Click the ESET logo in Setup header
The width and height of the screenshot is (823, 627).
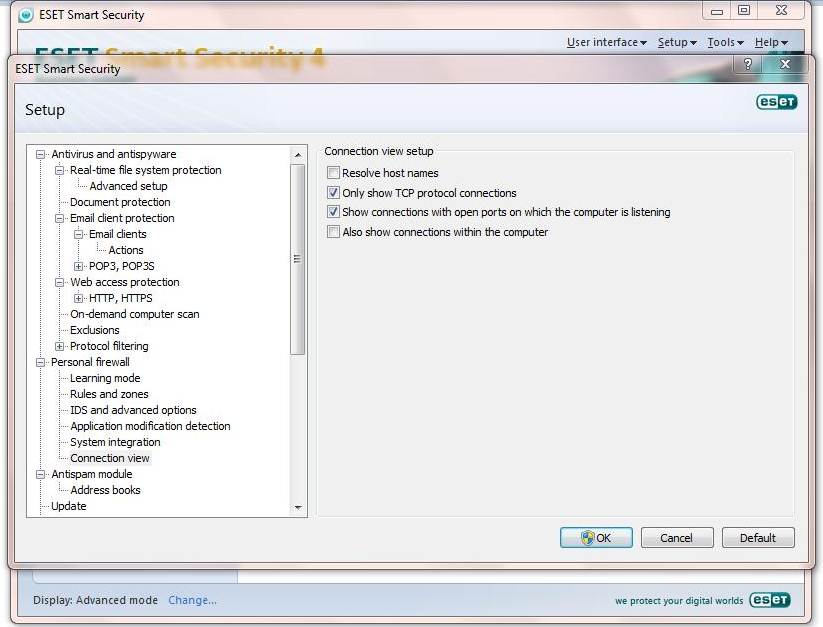tap(777, 102)
